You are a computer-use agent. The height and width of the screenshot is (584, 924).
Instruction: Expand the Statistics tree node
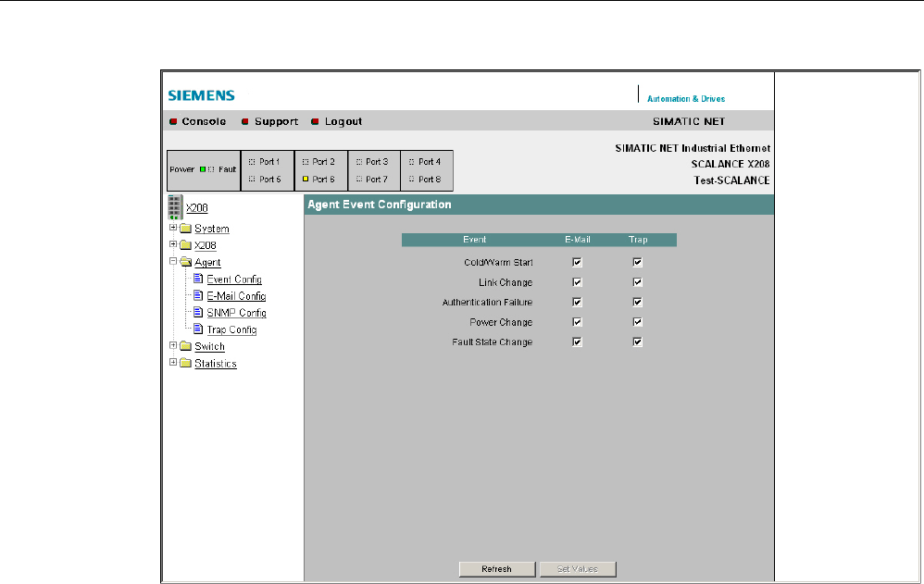172,363
